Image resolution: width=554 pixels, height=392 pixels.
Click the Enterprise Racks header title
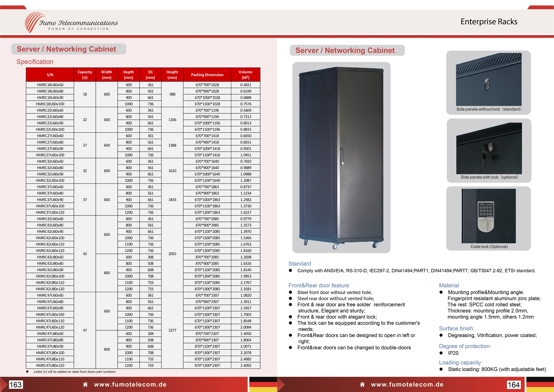(x=489, y=22)
